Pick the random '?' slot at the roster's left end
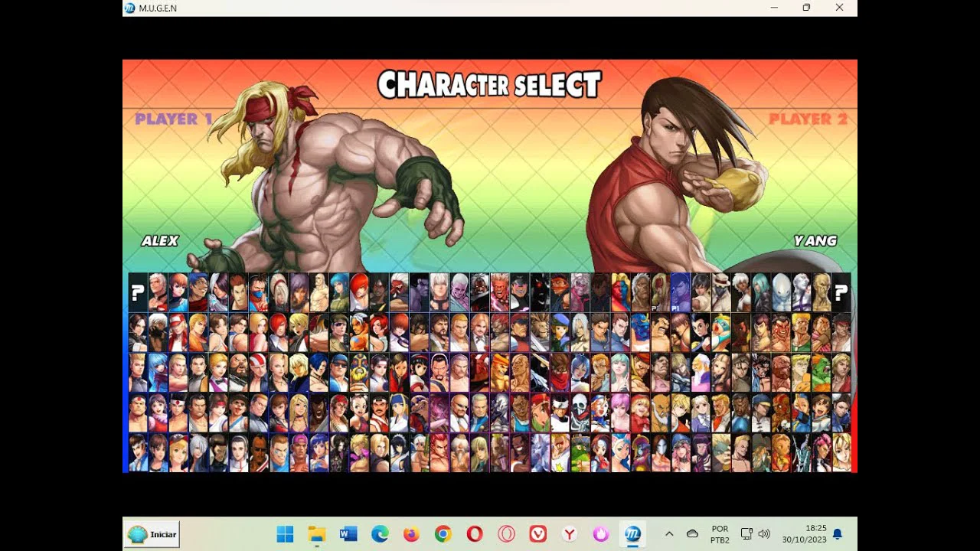This screenshot has height=551, width=980. [x=138, y=292]
